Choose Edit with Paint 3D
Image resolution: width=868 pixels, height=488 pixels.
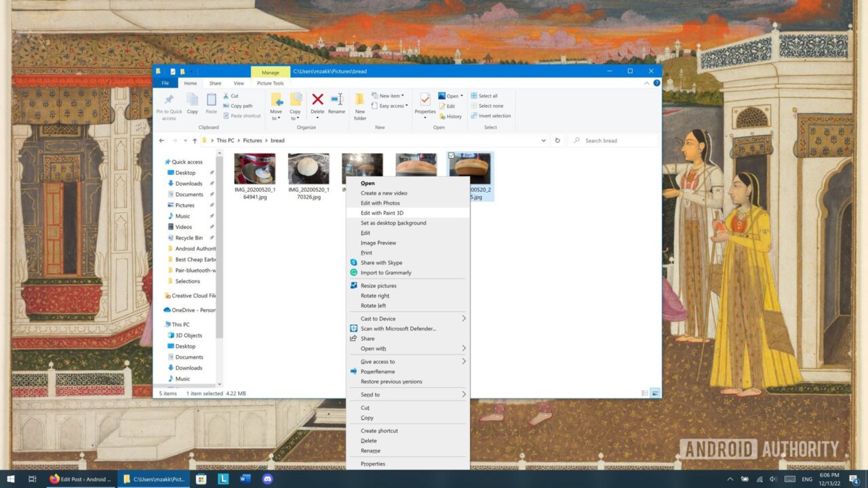(x=382, y=213)
